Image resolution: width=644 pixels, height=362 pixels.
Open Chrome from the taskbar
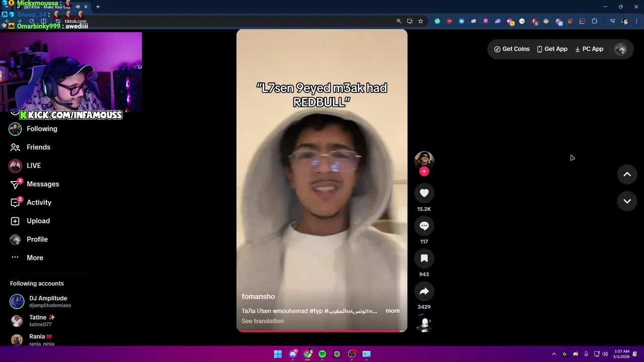[307, 354]
